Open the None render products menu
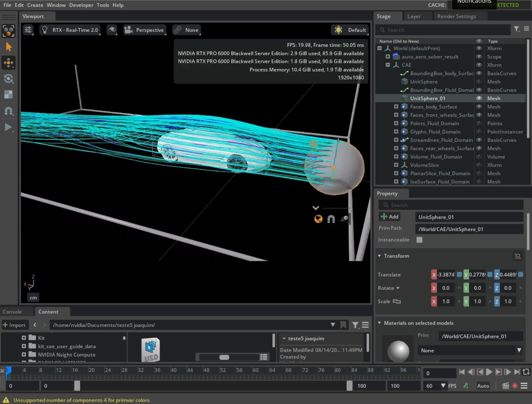The width and height of the screenshot is (532, 404). coord(186,30)
